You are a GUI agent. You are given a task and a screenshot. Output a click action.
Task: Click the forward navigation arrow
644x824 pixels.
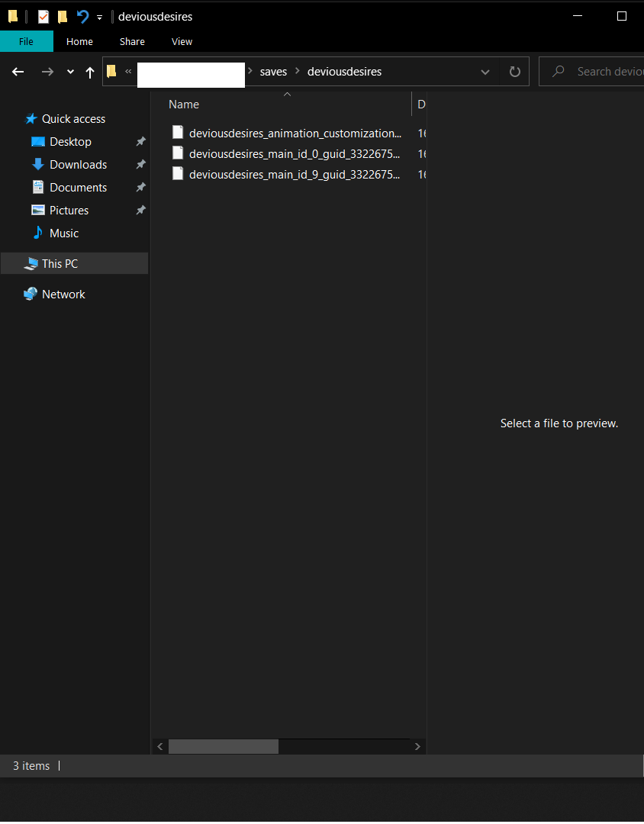(x=47, y=72)
